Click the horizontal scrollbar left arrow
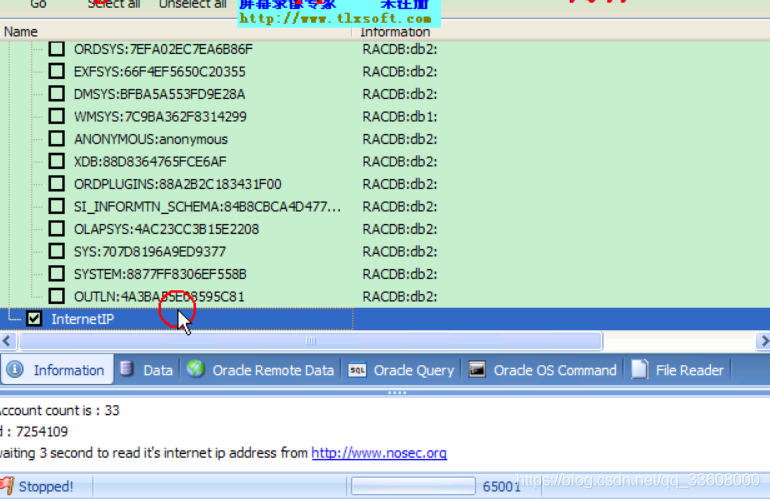770x499 pixels. coord(7,340)
